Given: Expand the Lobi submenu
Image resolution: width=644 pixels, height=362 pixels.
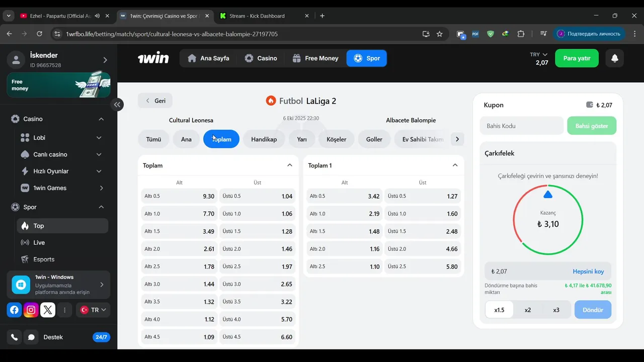Looking at the screenshot, I should tap(99, 138).
